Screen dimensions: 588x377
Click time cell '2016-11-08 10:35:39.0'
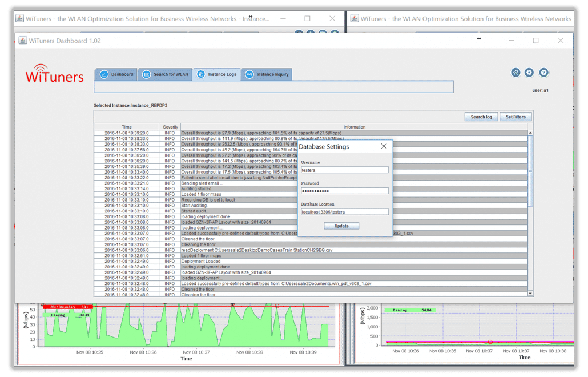click(x=126, y=166)
